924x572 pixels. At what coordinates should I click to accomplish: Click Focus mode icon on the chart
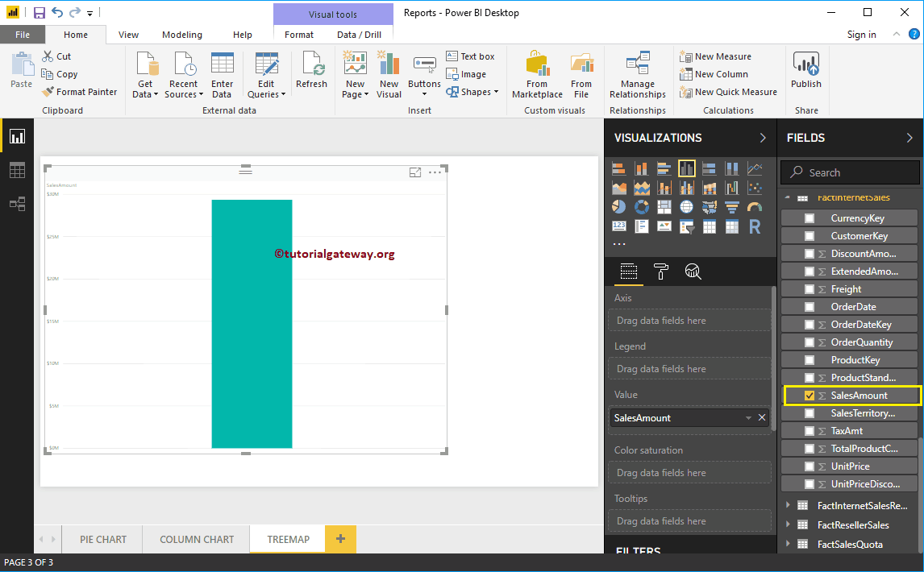[x=415, y=172]
